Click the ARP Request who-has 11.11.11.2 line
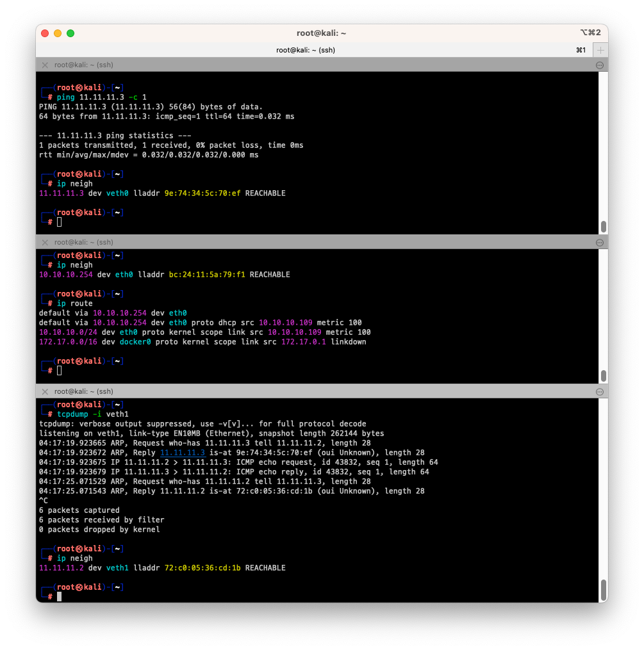 [205, 482]
